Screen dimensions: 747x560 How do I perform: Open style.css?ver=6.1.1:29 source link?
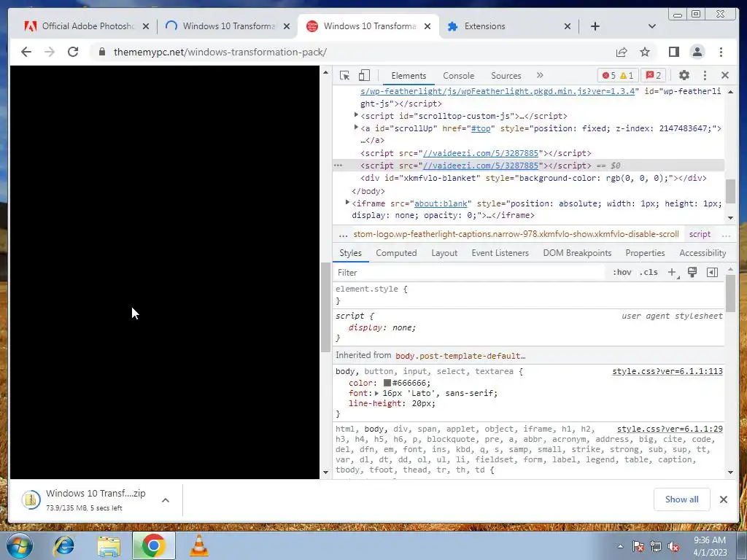click(670, 429)
